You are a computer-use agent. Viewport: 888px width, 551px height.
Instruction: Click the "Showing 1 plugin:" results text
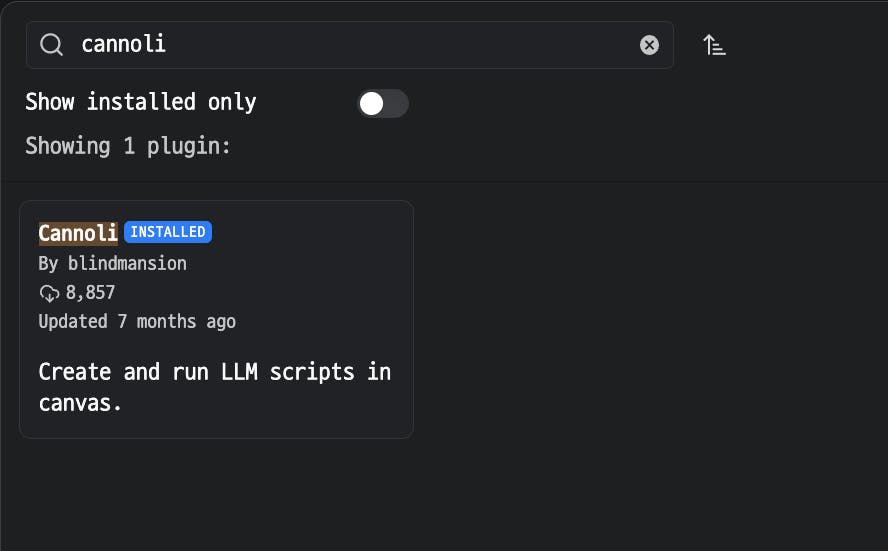click(128, 146)
